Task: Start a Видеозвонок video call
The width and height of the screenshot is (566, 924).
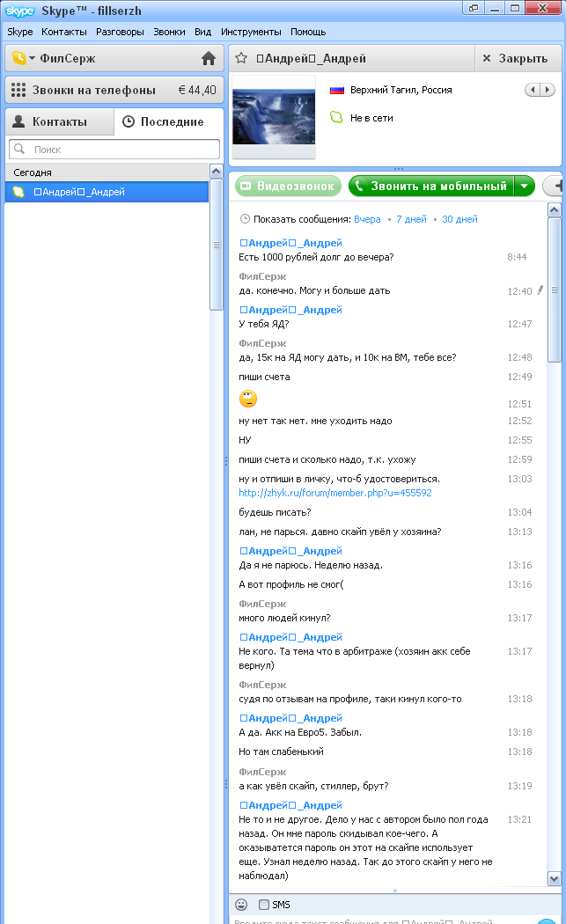Action: pos(289,187)
